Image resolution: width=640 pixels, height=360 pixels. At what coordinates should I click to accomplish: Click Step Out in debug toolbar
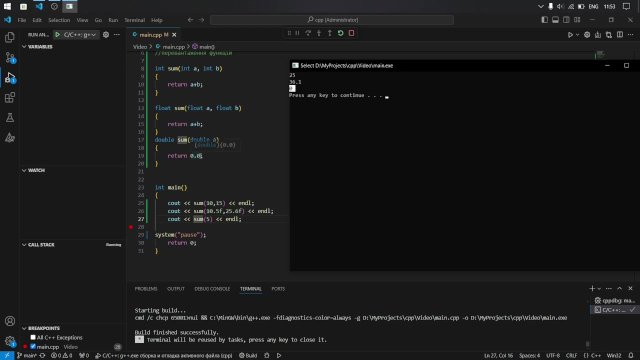330,33
